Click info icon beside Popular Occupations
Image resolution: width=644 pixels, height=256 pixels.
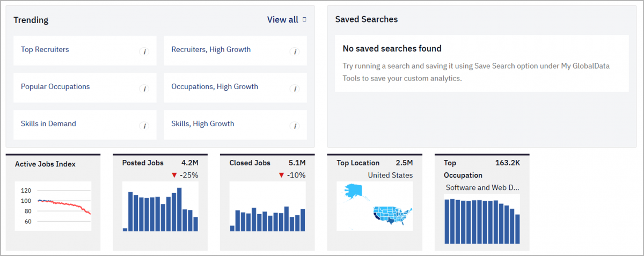[x=144, y=89]
